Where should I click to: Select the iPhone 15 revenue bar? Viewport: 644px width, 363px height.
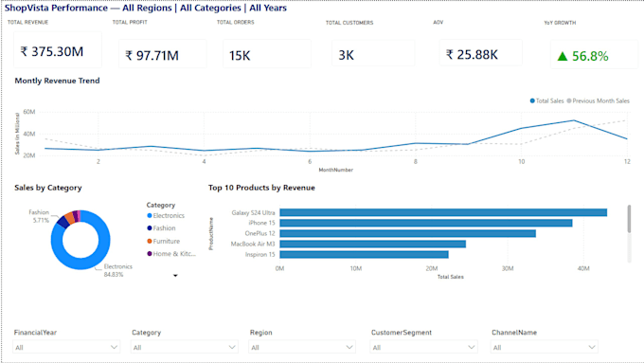click(x=426, y=223)
